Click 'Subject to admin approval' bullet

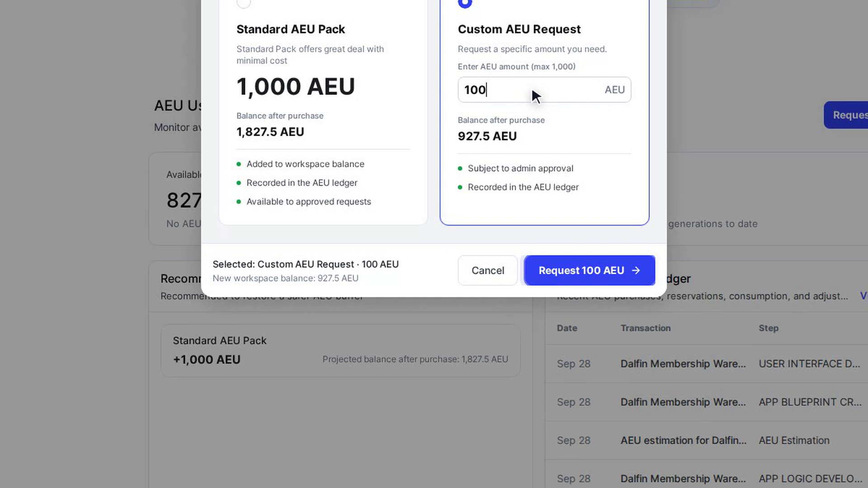point(520,169)
